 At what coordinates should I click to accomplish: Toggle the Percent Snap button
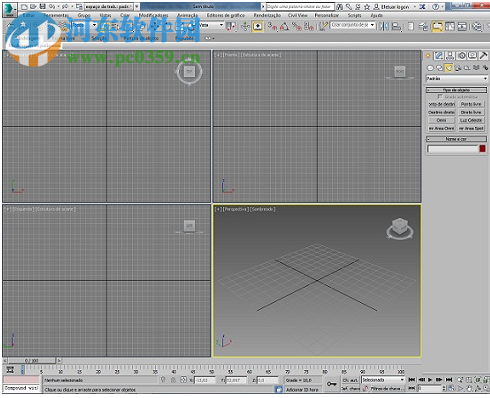296,26
